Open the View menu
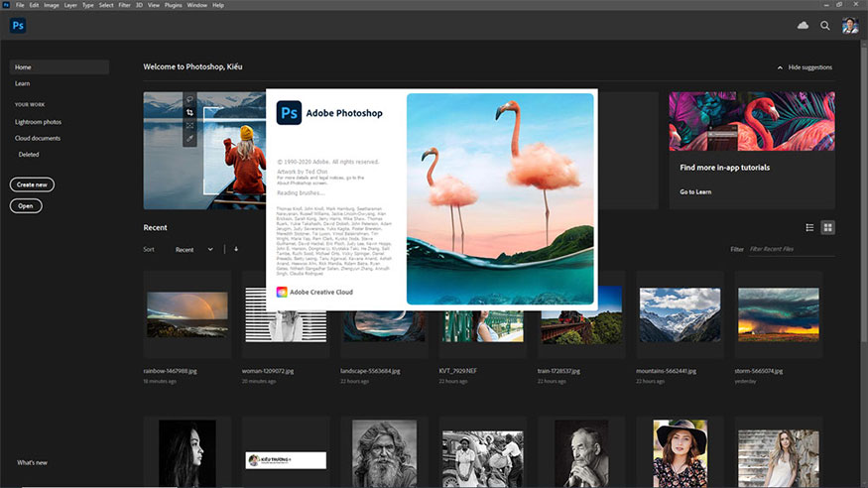 [154, 5]
